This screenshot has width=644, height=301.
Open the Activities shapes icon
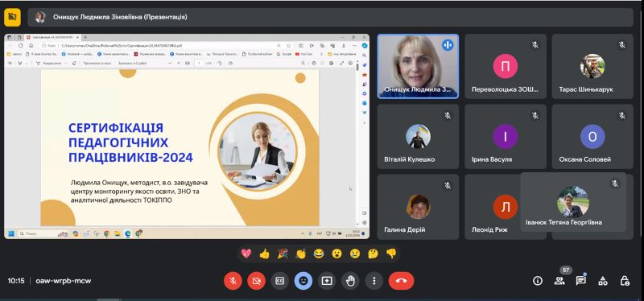click(602, 281)
